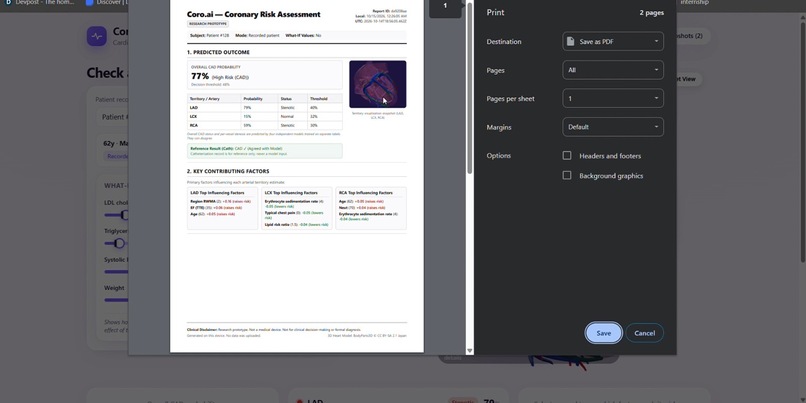Click the preview scrollbar down arrow

pos(469,351)
